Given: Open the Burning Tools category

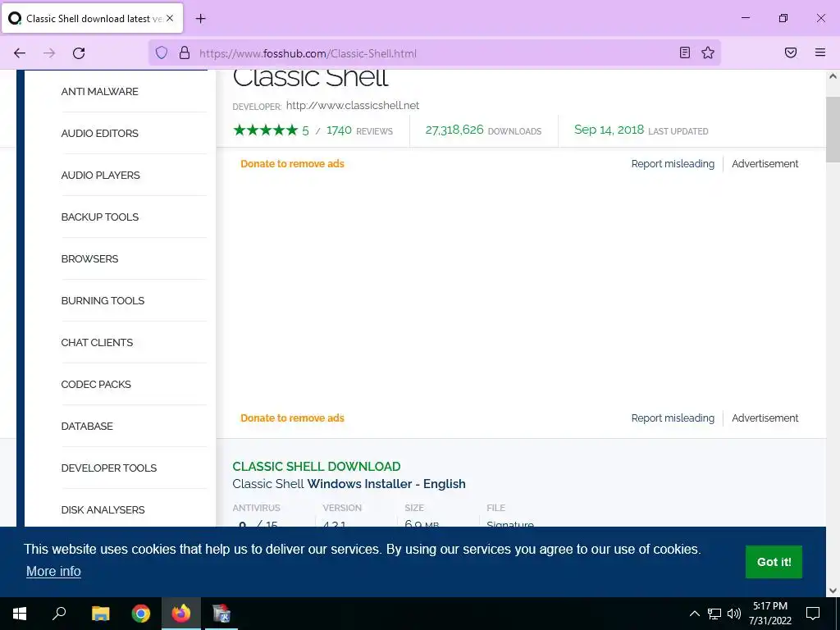Looking at the screenshot, I should point(103,300).
